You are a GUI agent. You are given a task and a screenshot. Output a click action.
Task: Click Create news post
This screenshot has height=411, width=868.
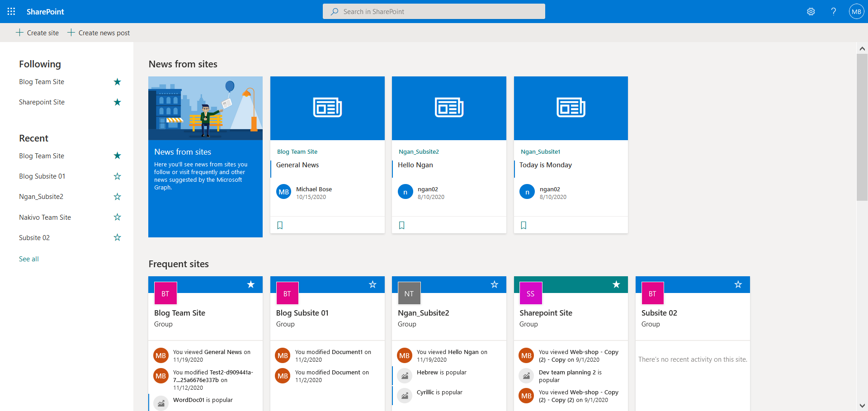click(x=99, y=33)
